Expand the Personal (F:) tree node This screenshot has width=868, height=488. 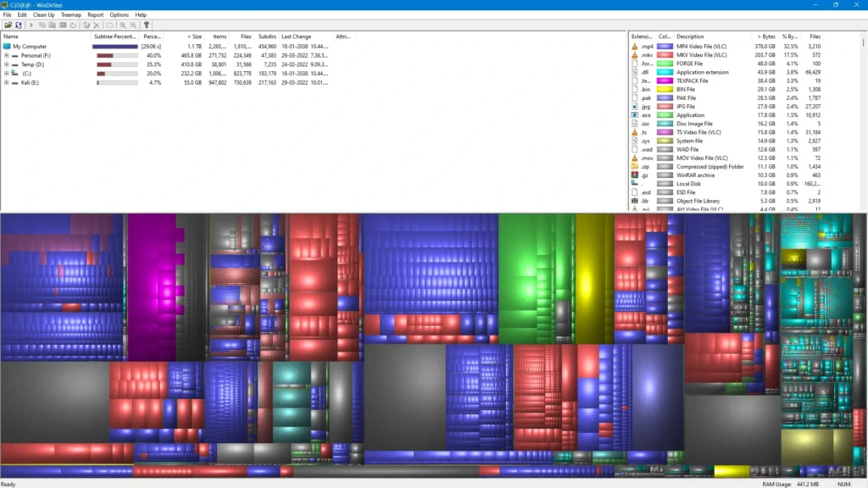(6, 55)
